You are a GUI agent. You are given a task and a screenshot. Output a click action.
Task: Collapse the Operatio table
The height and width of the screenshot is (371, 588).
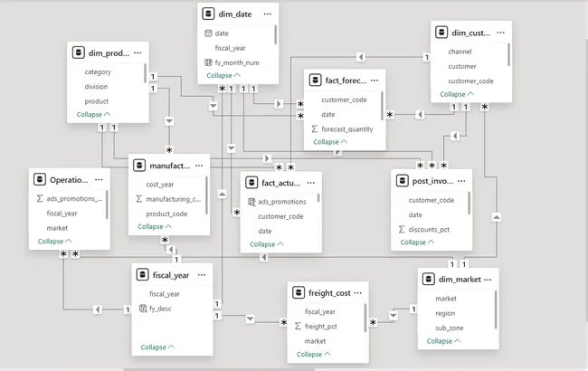click(54, 241)
